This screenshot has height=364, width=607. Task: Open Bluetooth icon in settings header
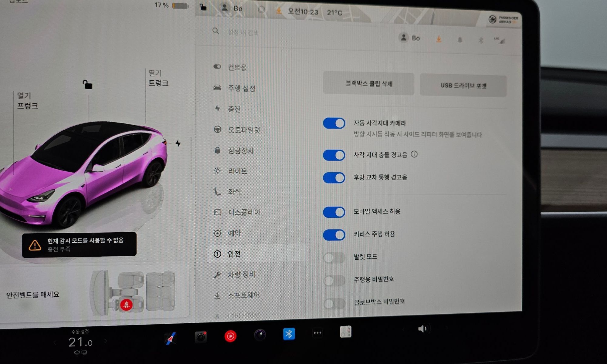point(480,40)
